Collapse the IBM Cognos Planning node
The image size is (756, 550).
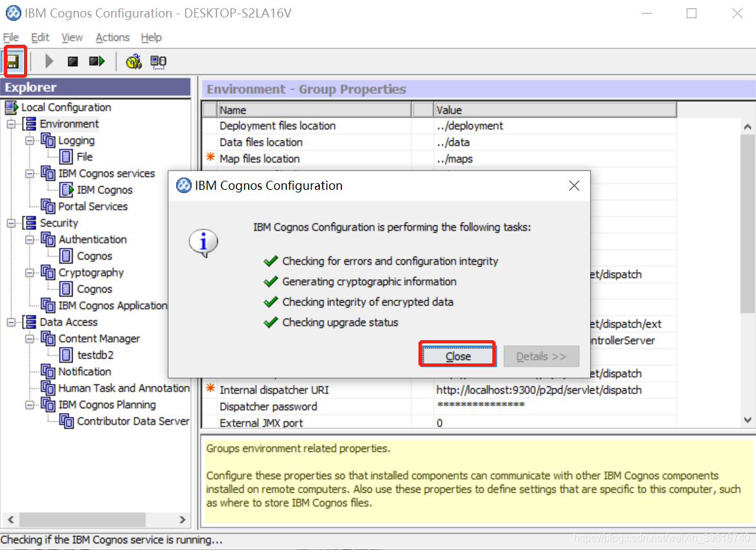(30, 405)
